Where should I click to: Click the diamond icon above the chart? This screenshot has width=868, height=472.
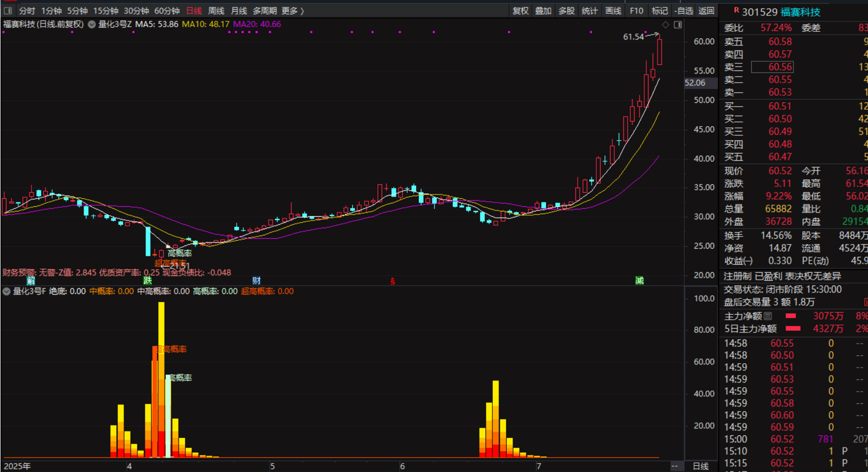tap(666, 25)
